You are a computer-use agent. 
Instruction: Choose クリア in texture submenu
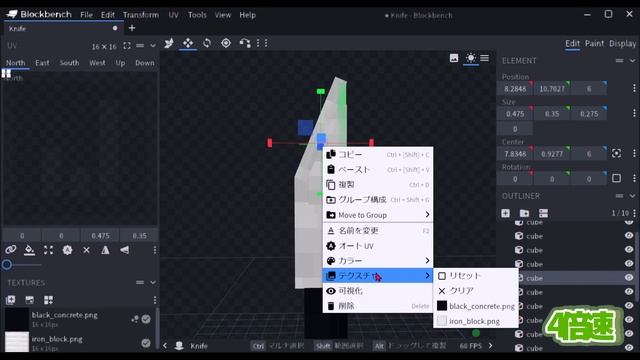[476, 291]
